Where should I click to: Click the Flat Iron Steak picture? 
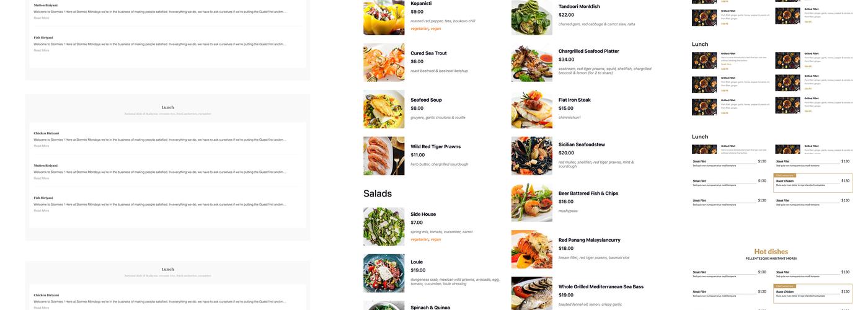(x=531, y=109)
